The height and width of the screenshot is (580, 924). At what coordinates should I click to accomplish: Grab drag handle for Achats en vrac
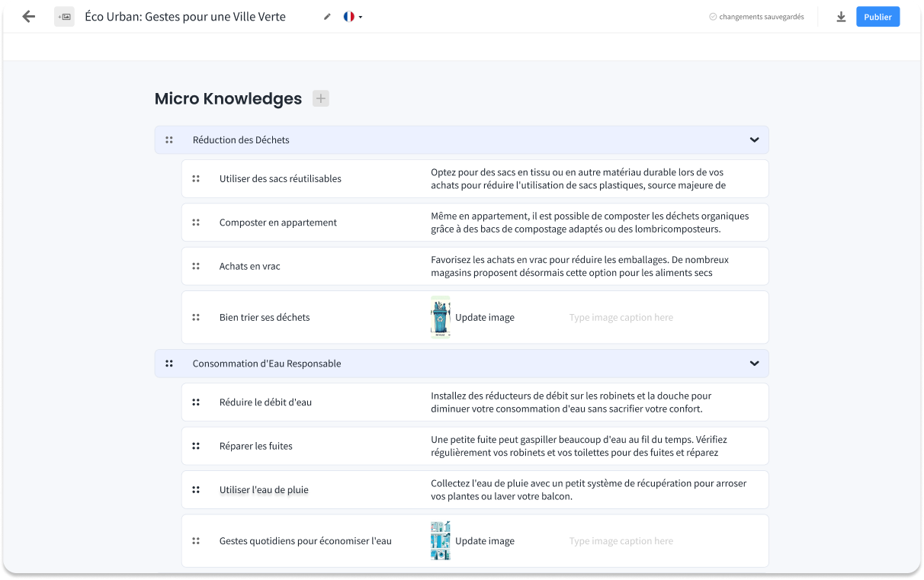coord(196,266)
